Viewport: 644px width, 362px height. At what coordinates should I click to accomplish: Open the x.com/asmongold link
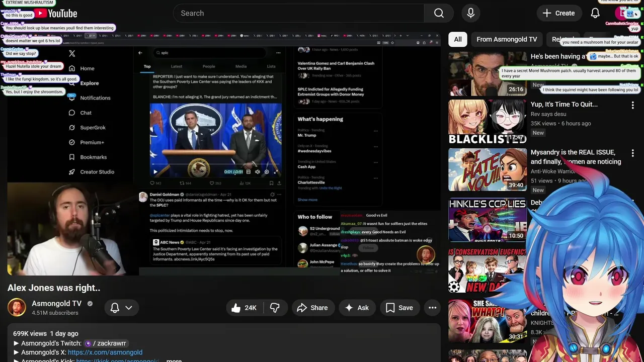(105, 352)
